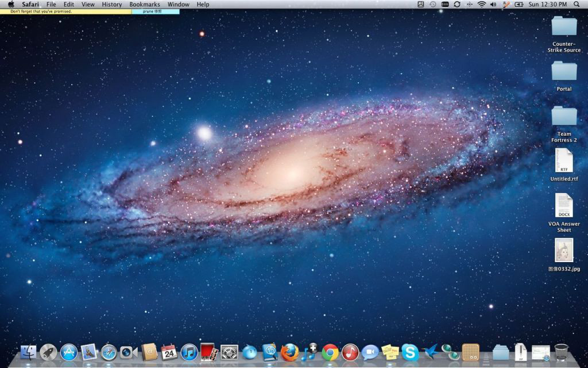
Task: Launch Skype from the Dock
Action: point(410,352)
